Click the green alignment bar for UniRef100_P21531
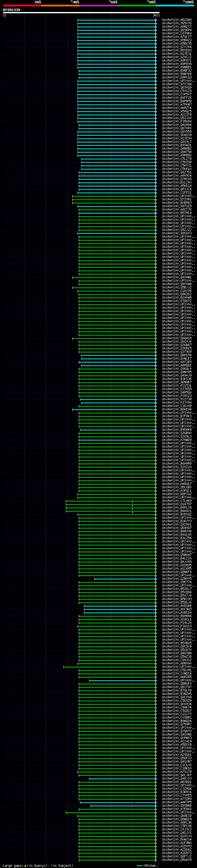The height and width of the screenshot is (868, 197). point(118,386)
